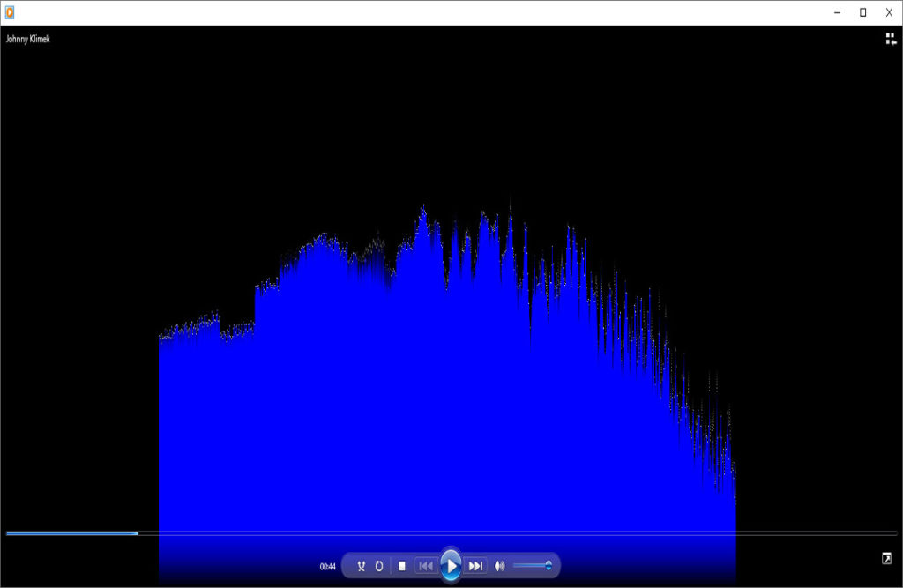Minimize the Media Player window
Viewport: 903px width, 588px height.
pyautogui.click(x=836, y=12)
